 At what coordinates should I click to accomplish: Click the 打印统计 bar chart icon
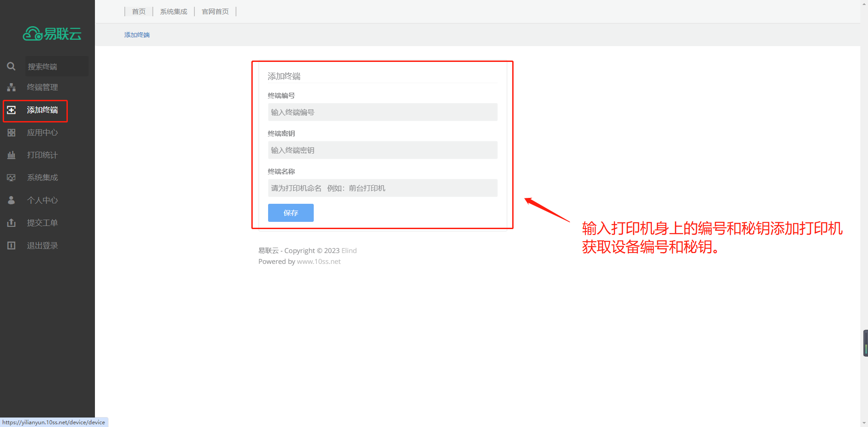(11, 155)
